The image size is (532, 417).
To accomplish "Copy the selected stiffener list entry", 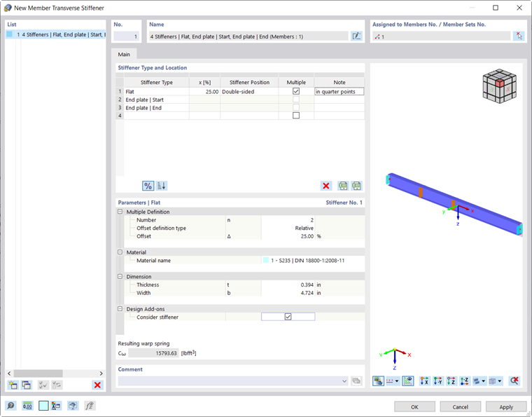I will (x=26, y=385).
